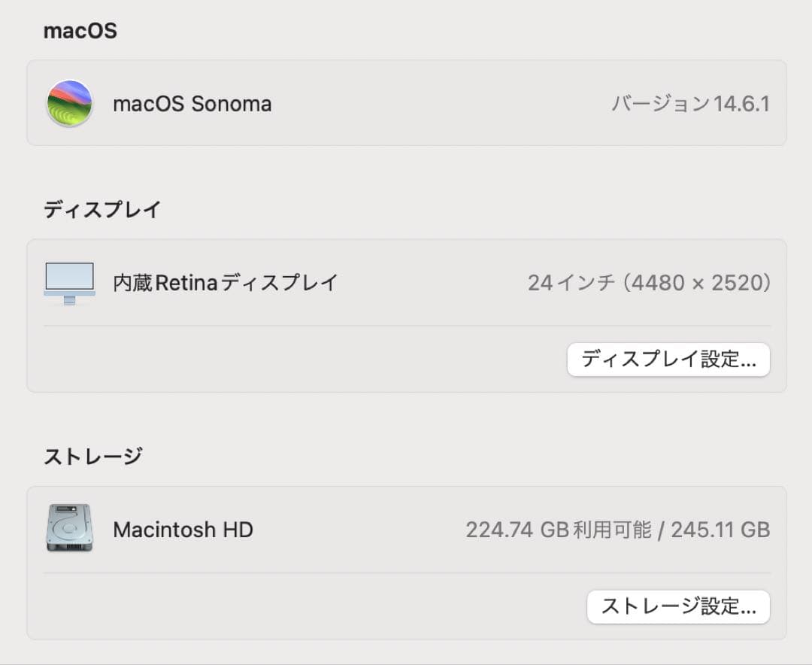Click the バージョン word before the number
This screenshot has height=665, width=812.
coord(660,104)
